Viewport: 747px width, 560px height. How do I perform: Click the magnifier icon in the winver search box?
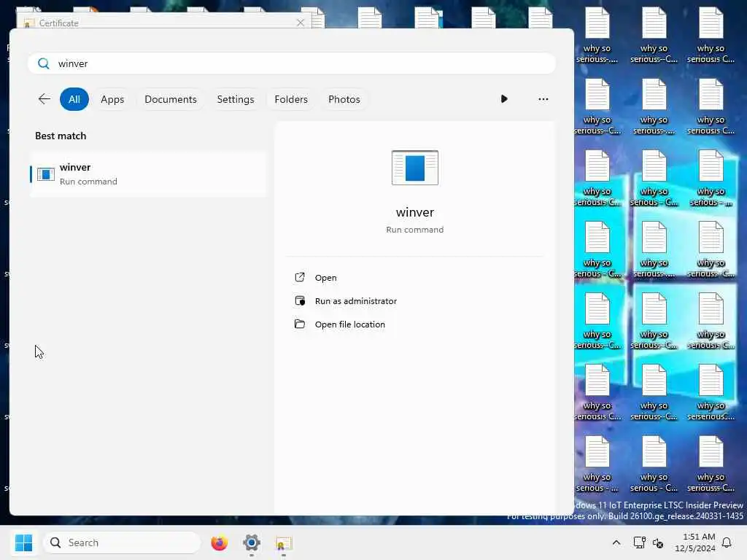(x=43, y=63)
